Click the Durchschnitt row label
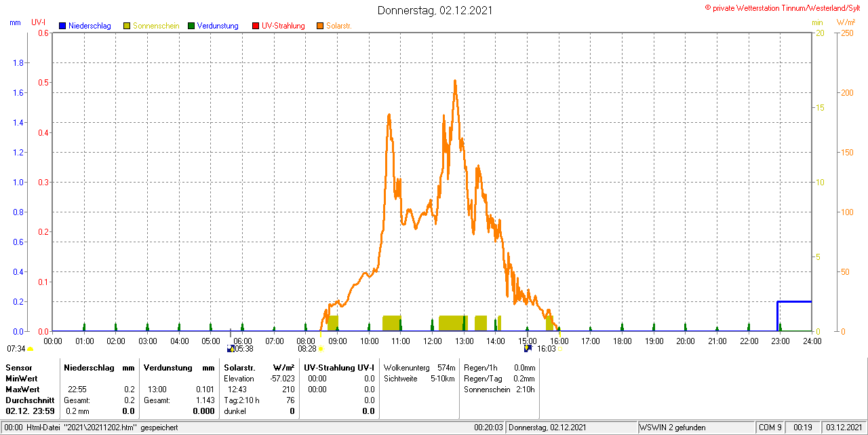This screenshot has height=435, width=868. 30,400
